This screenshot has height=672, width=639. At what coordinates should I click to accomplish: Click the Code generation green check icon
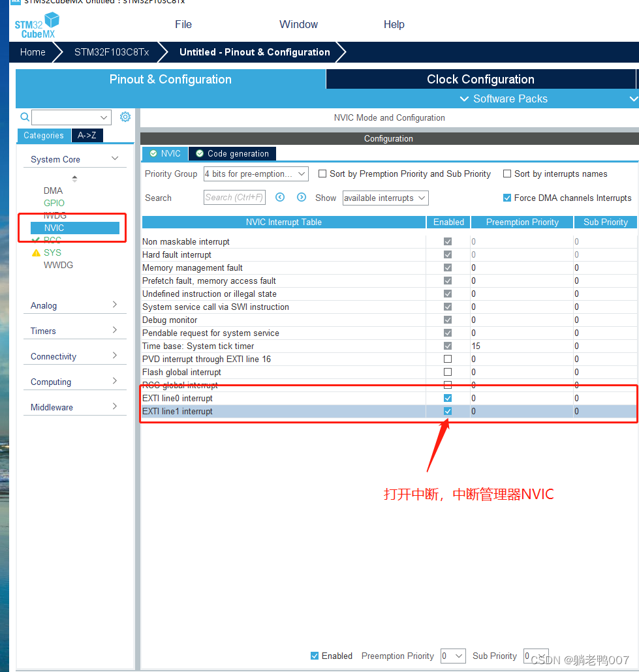pyautogui.click(x=200, y=153)
